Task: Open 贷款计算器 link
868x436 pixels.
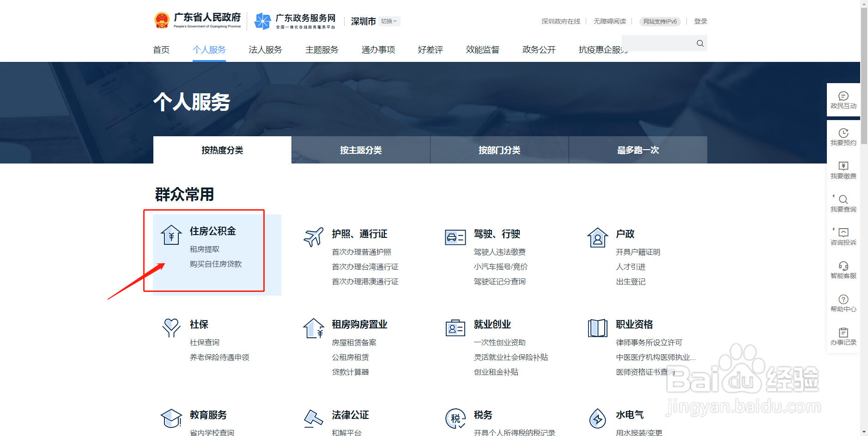Action: click(x=351, y=372)
